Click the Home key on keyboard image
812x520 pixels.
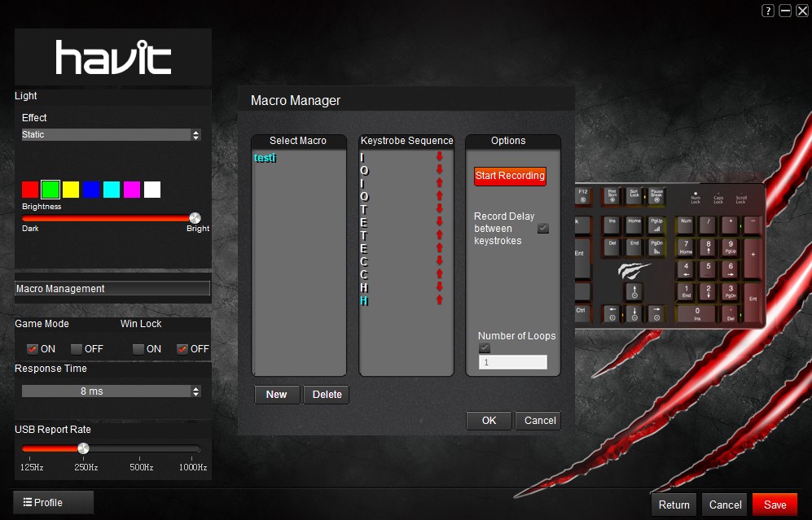pyautogui.click(x=634, y=221)
